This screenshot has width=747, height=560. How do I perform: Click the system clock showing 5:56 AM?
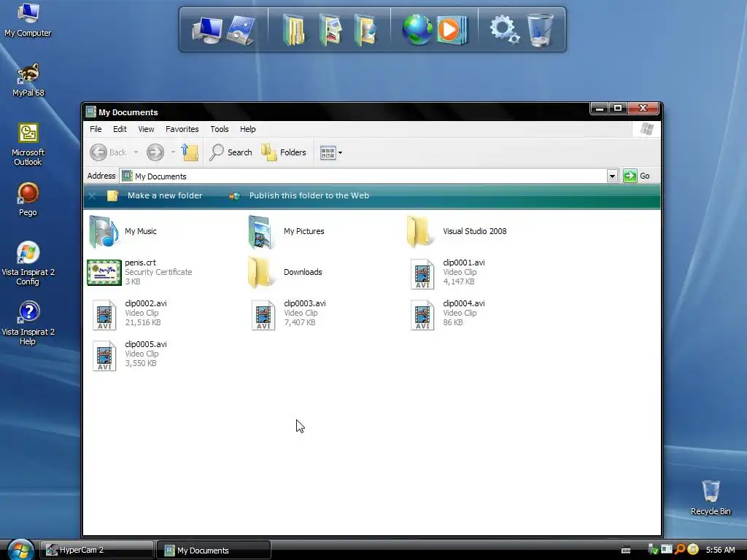(x=720, y=550)
